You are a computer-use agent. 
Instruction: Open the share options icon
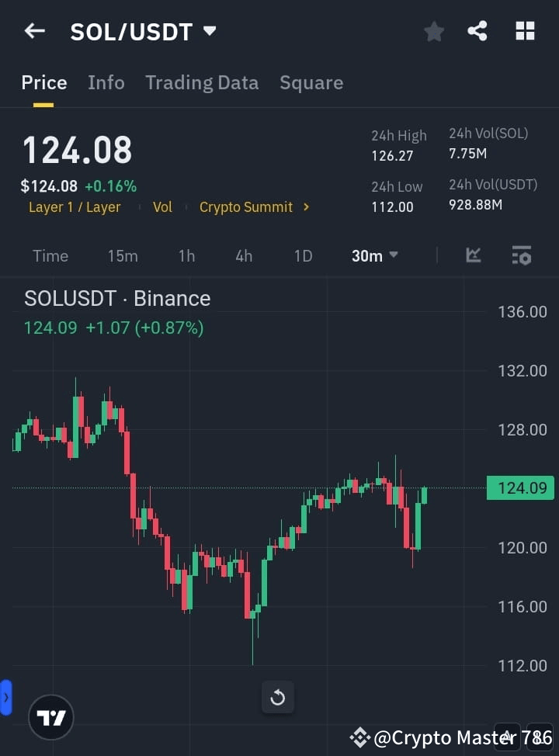coord(477,31)
